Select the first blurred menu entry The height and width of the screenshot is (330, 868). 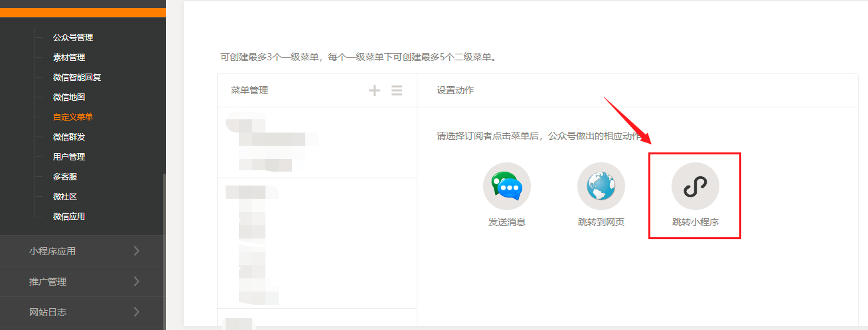[272, 142]
